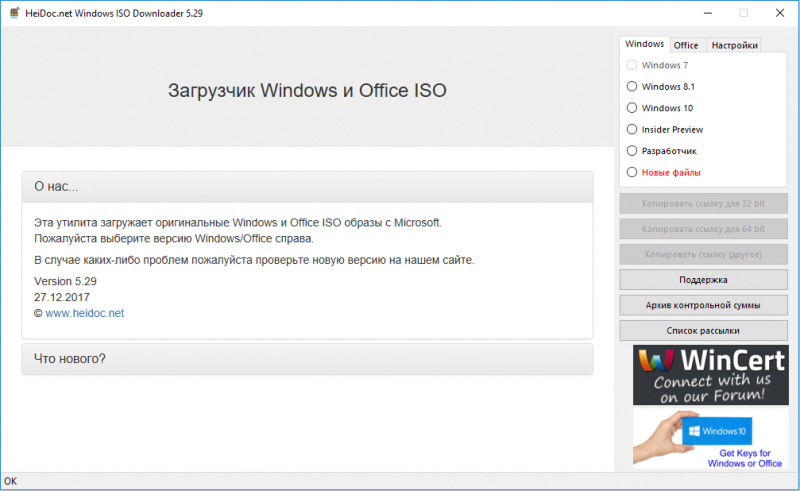Click Копировать ссылку (другое) button

point(704,254)
